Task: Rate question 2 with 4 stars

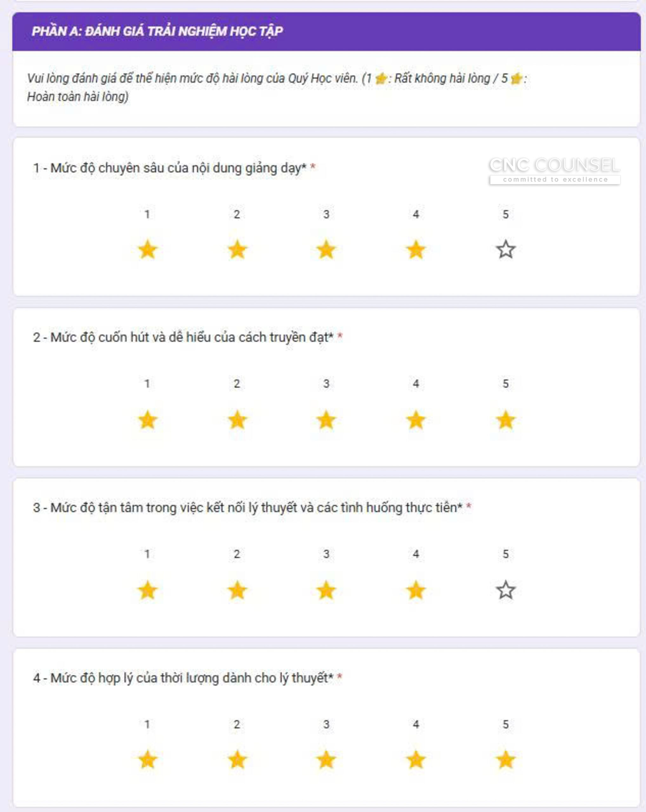Action: coord(416,420)
